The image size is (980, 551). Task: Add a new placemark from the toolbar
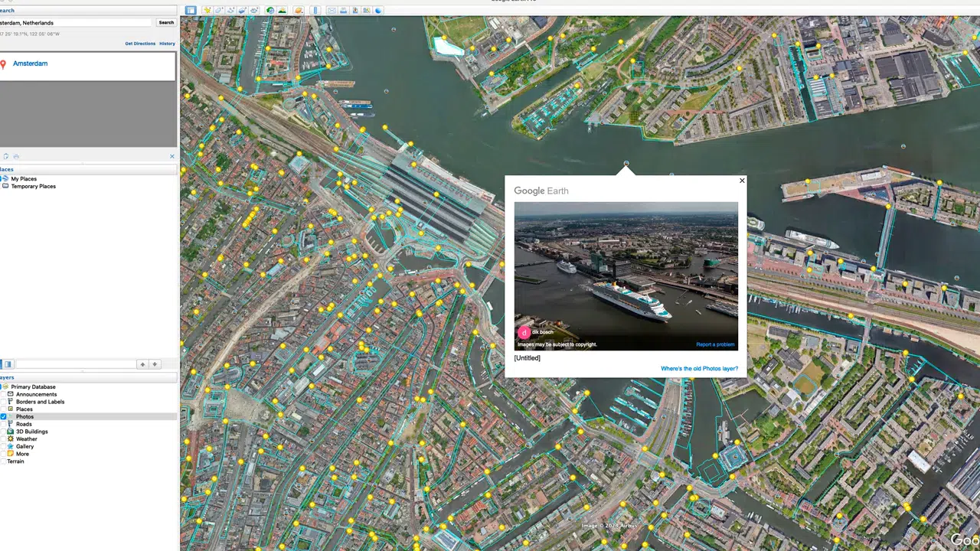[207, 11]
